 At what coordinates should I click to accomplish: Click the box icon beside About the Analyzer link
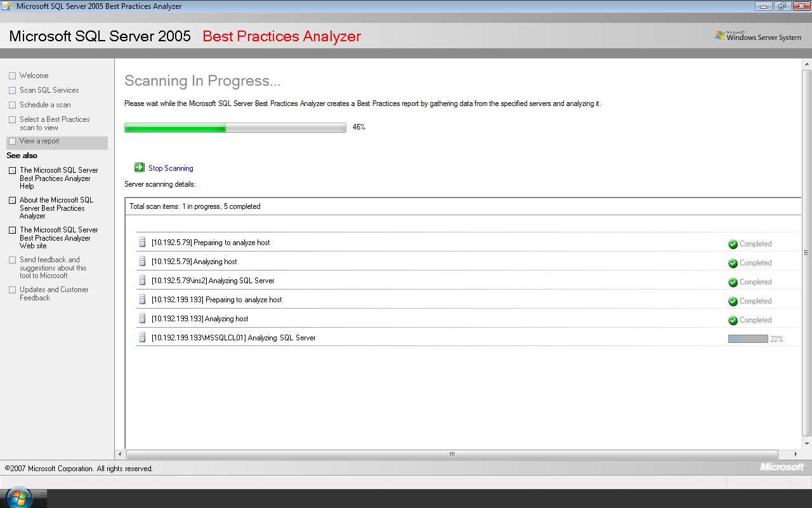tap(12, 200)
